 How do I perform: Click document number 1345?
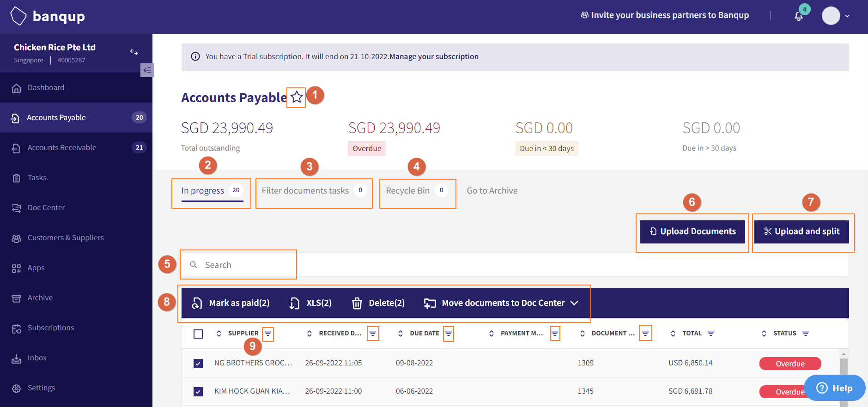[x=585, y=391]
